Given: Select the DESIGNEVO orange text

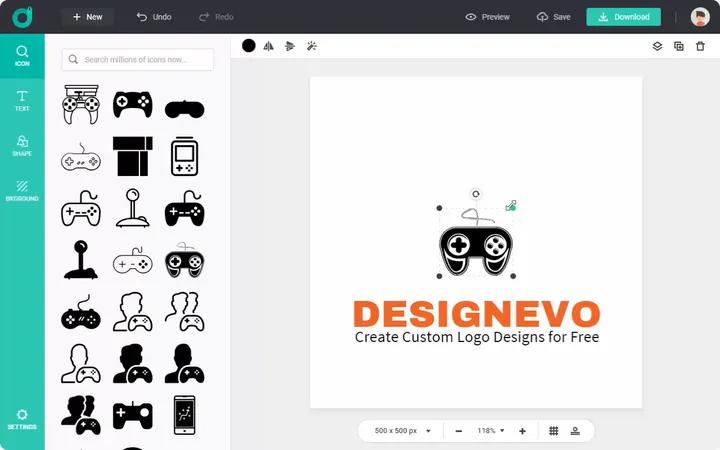Looking at the screenshot, I should coord(477,314).
